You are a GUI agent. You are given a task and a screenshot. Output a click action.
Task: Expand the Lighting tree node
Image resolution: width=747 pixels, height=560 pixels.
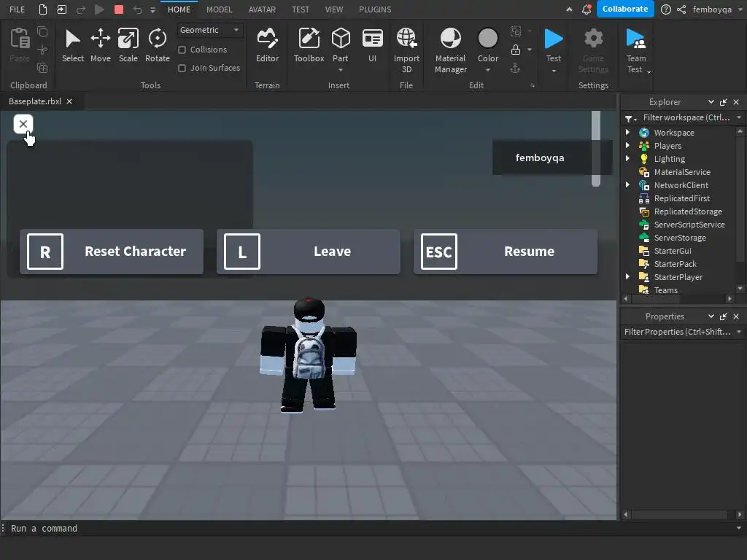click(x=628, y=158)
